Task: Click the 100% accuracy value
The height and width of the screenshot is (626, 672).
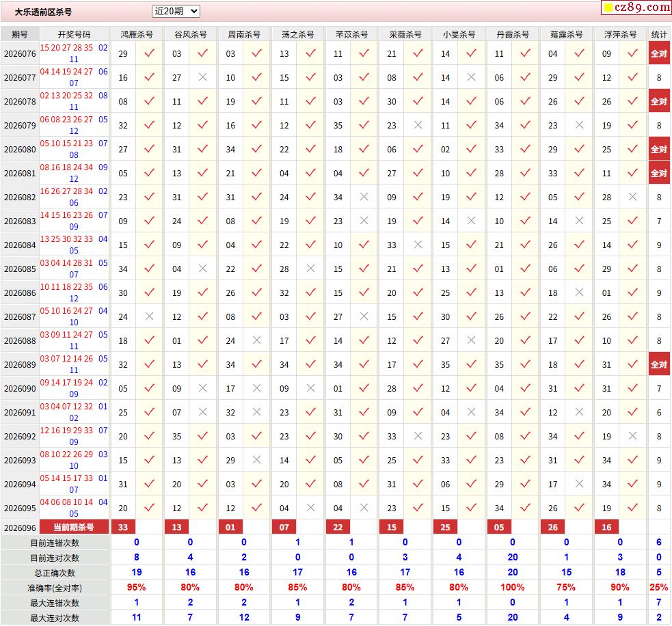Action: (x=513, y=587)
